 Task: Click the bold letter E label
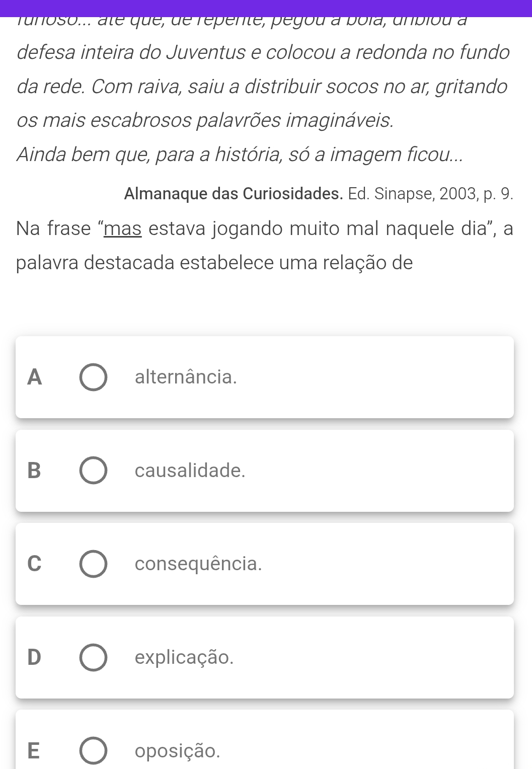[x=34, y=751]
